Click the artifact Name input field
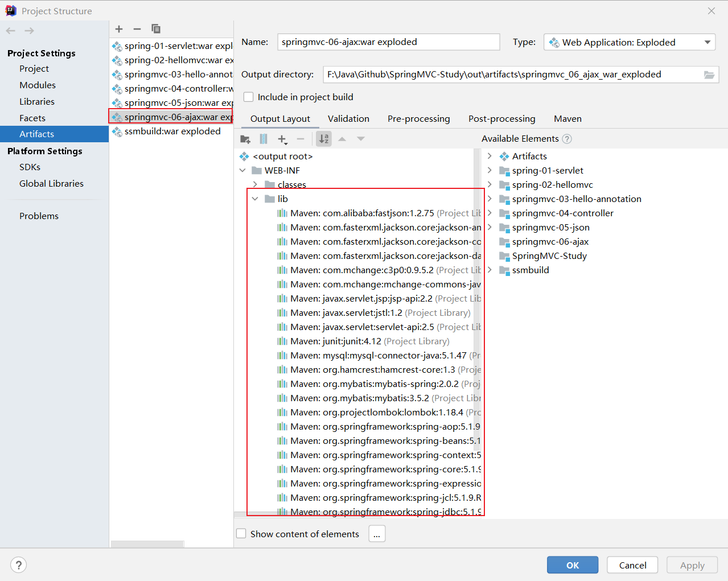Screen dimensions: 728x581 pyautogui.click(x=388, y=42)
